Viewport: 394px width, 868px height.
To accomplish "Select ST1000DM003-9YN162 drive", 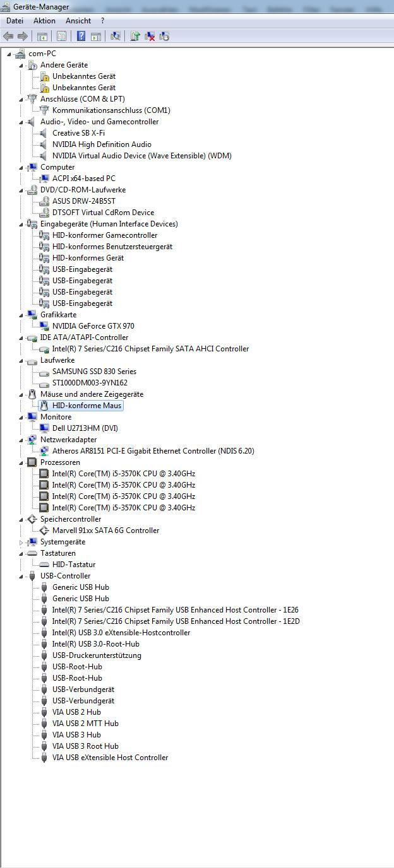I will point(90,383).
